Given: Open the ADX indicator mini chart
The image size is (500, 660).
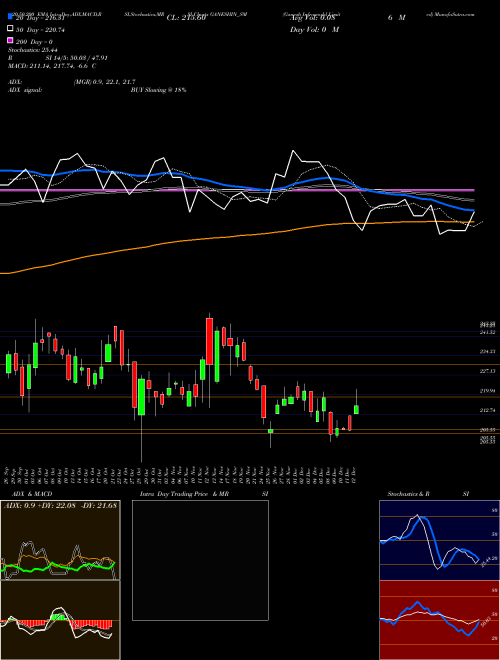Looking at the screenshot, I should 60,540.
